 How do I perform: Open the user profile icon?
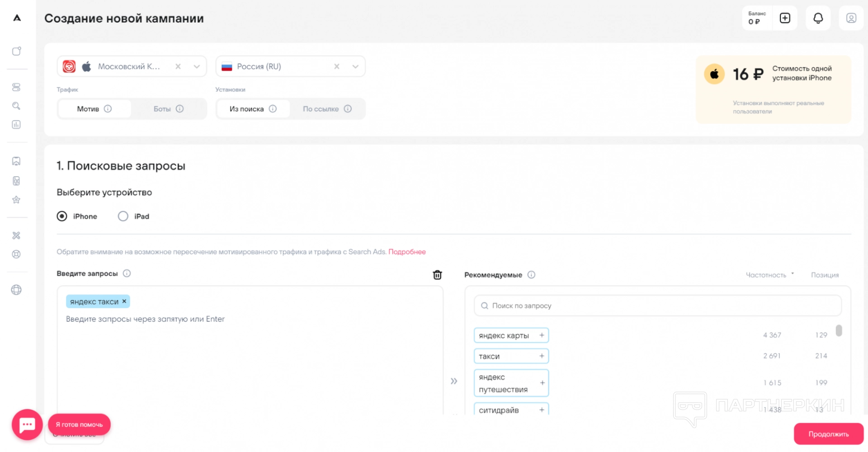coord(851,18)
